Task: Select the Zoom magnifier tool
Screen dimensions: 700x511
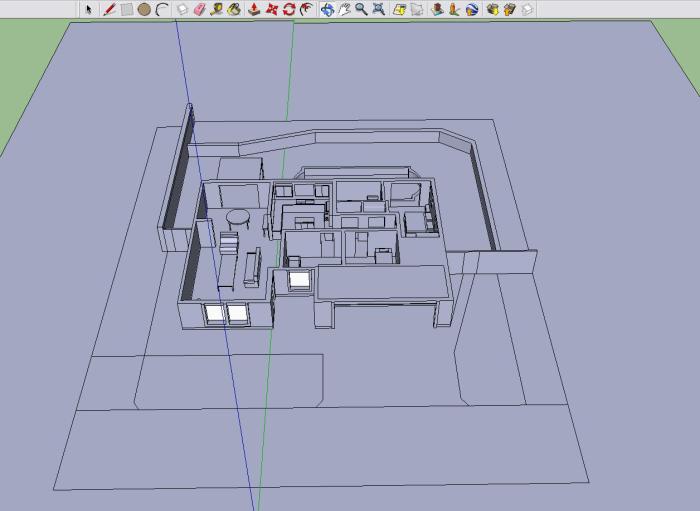Action: [361, 9]
